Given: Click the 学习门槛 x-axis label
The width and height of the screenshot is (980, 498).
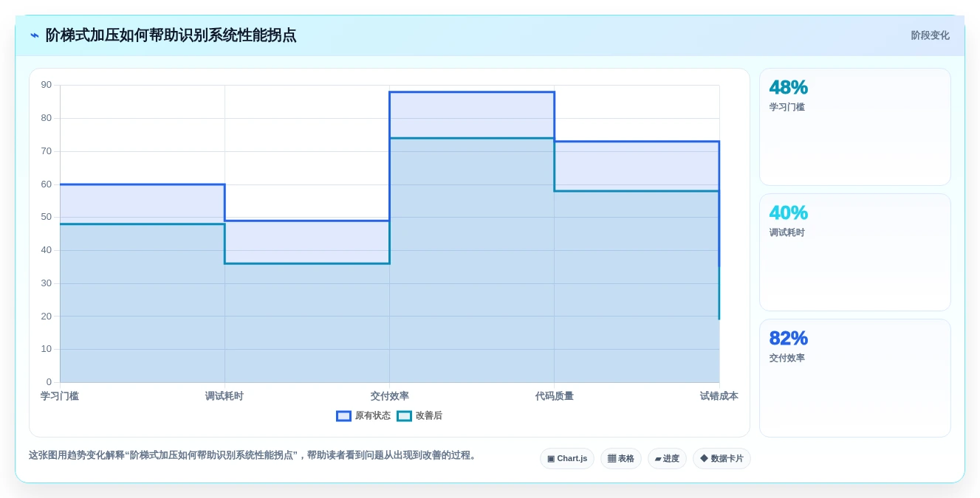Looking at the screenshot, I should coord(60,396).
